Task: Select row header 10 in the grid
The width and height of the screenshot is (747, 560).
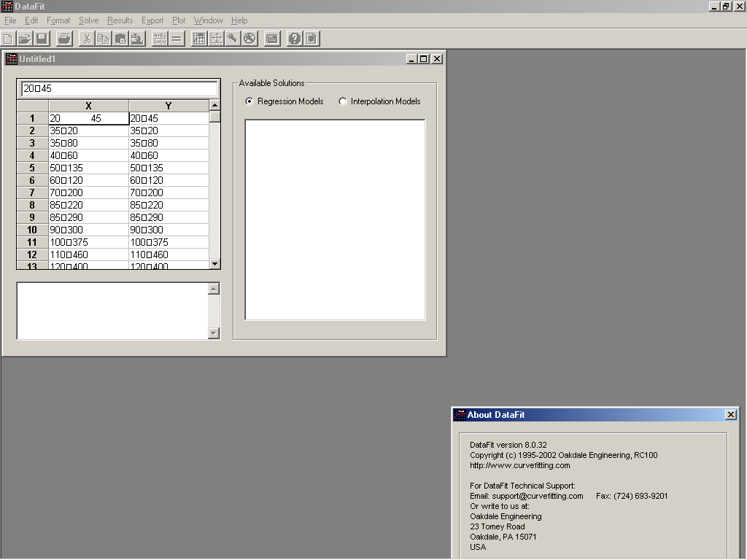Action: point(32,230)
